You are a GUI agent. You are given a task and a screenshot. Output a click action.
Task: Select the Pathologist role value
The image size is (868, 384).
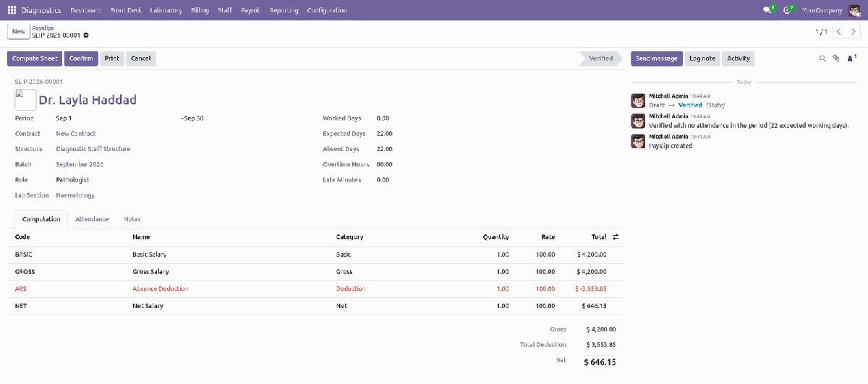73,180
